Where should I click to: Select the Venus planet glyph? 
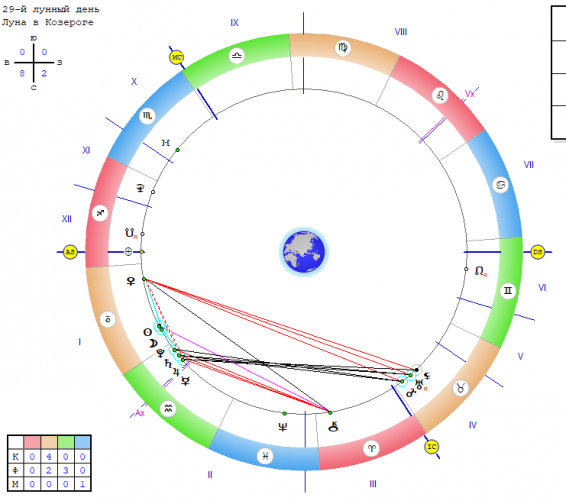pos(131,281)
